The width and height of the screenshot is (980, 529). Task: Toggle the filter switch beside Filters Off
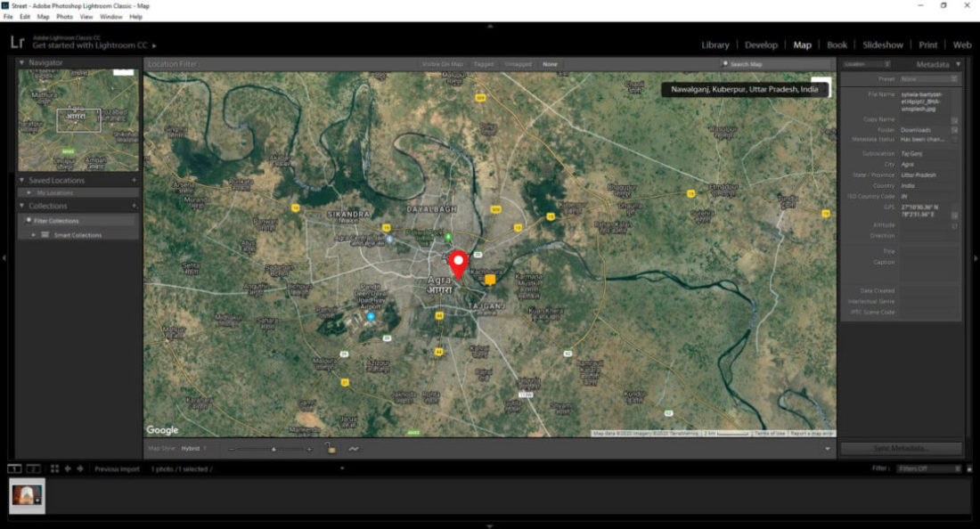click(969, 468)
